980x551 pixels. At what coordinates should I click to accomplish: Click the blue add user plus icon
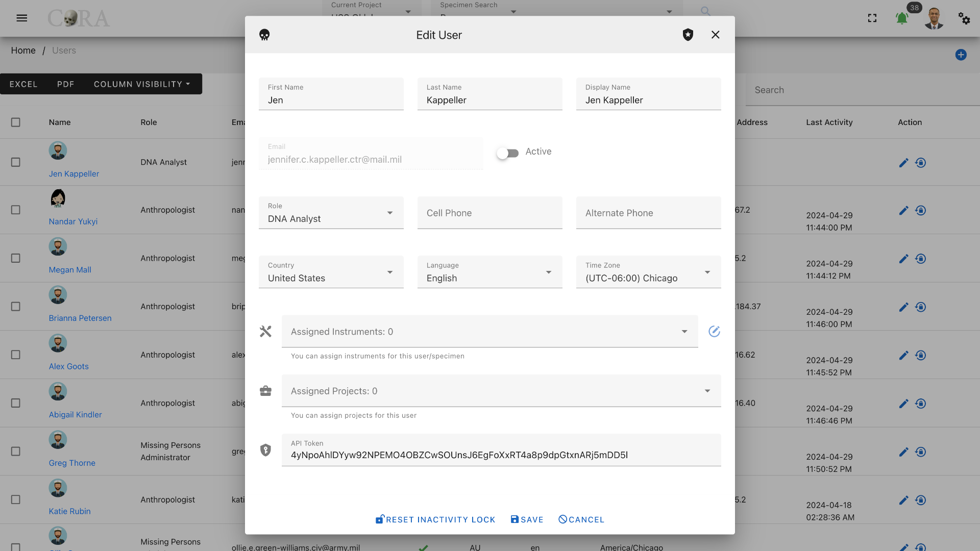click(961, 55)
